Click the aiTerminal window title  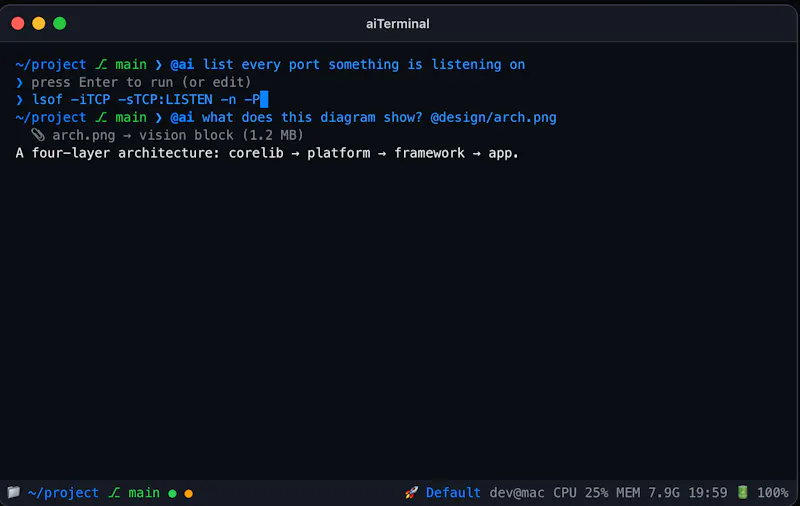click(397, 24)
